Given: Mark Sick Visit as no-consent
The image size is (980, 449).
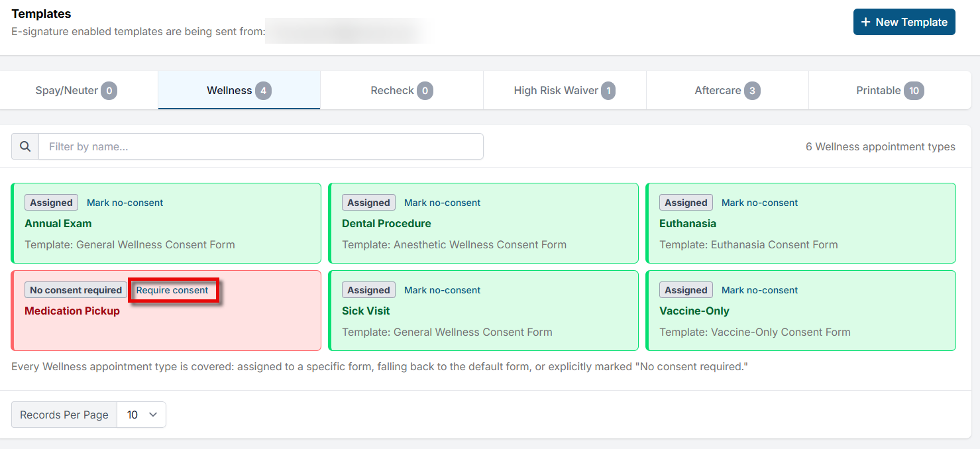Looking at the screenshot, I should [442, 290].
